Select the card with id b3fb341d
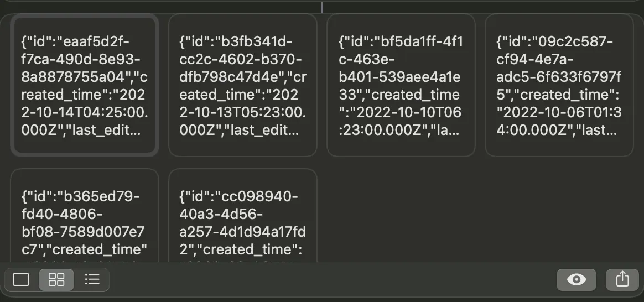 [243, 85]
